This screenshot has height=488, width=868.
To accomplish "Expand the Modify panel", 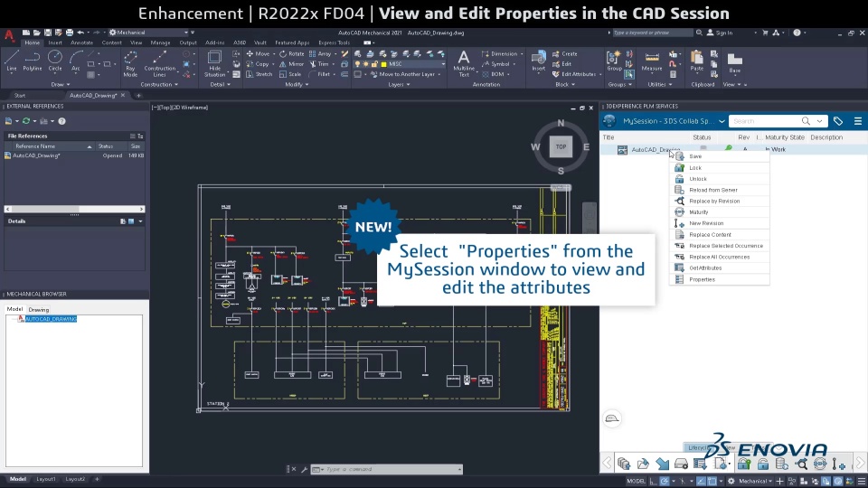I will click(297, 85).
